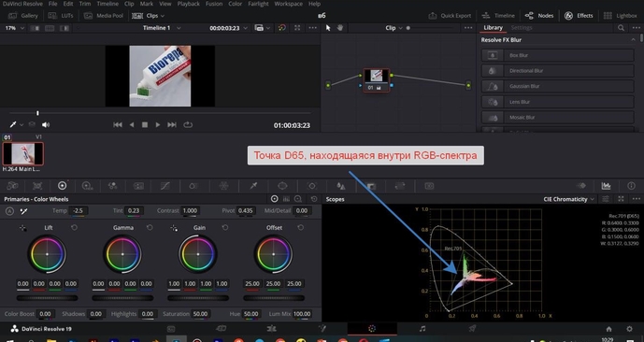Open the Playback menu
644x342 pixels.
click(189, 4)
